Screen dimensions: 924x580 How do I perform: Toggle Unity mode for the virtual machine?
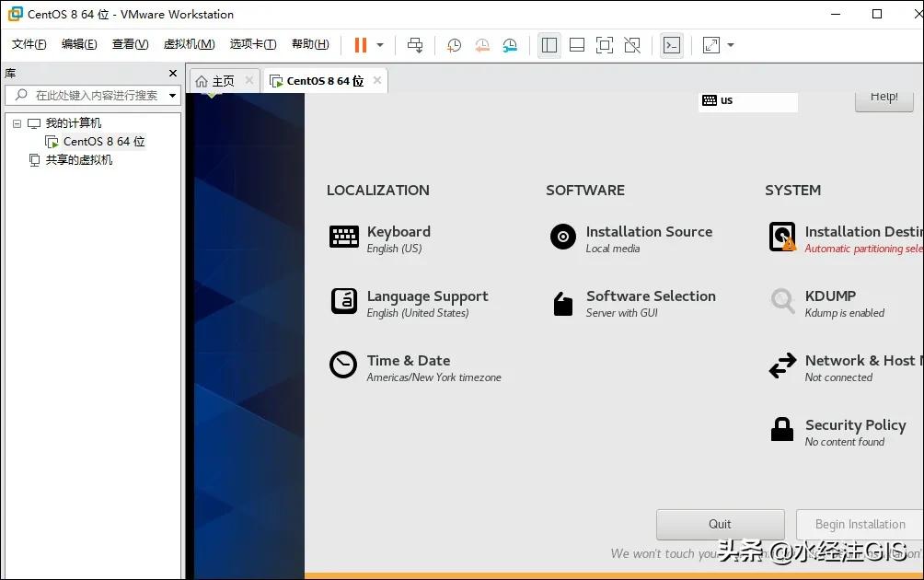pyautogui.click(x=633, y=44)
